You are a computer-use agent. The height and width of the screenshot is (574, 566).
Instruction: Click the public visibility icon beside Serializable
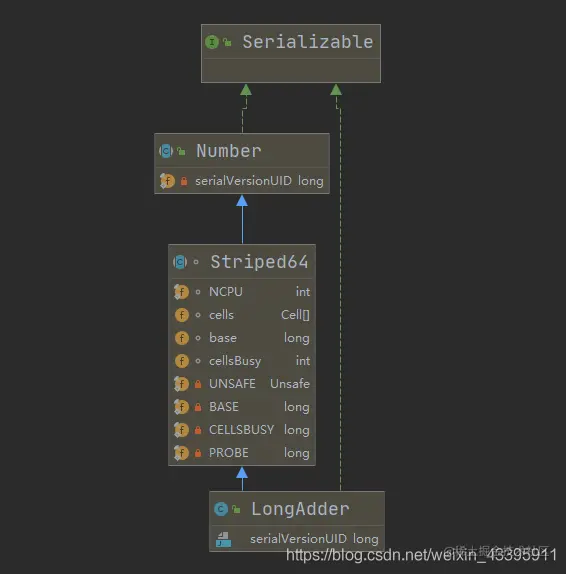(227, 42)
